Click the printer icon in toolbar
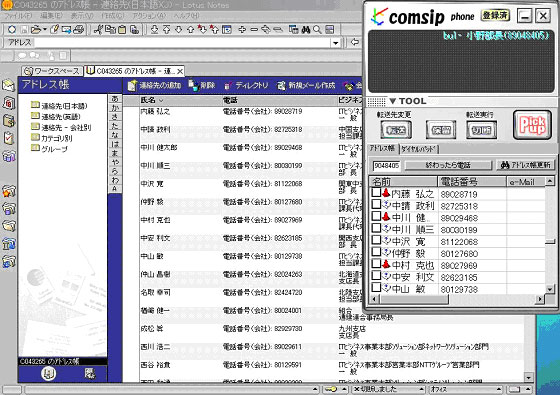This screenshot has width=560, height=395. coord(79,30)
